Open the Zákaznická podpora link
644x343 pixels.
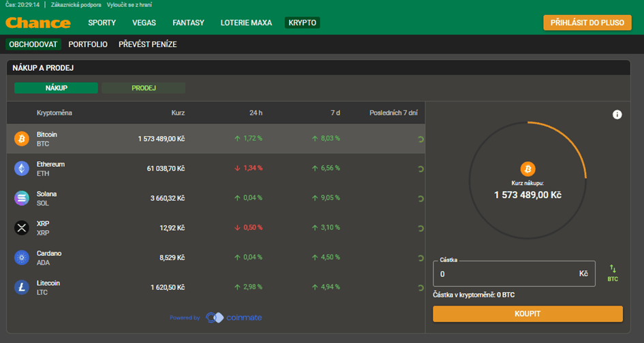(x=76, y=5)
